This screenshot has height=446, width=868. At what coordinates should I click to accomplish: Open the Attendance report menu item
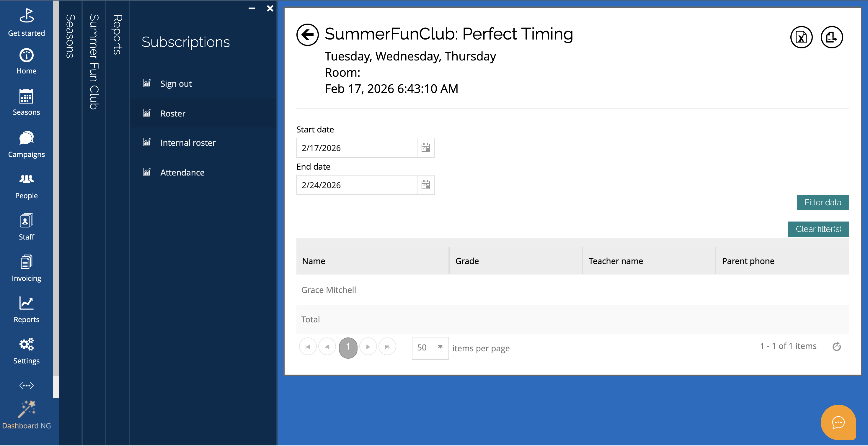[182, 172]
